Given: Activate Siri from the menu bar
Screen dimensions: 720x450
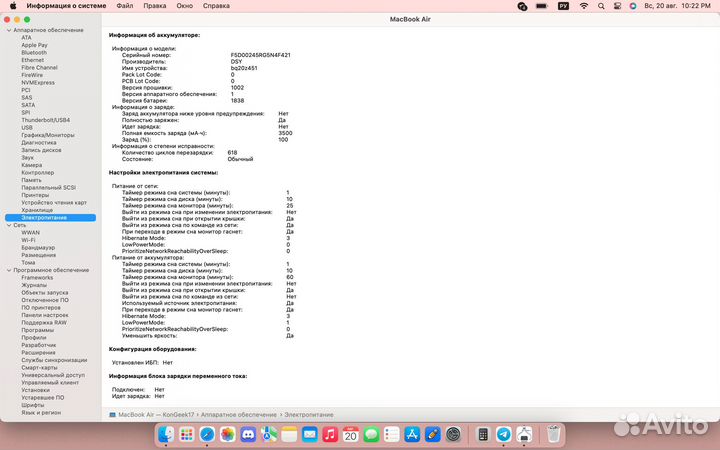Looking at the screenshot, I should click(x=633, y=6).
